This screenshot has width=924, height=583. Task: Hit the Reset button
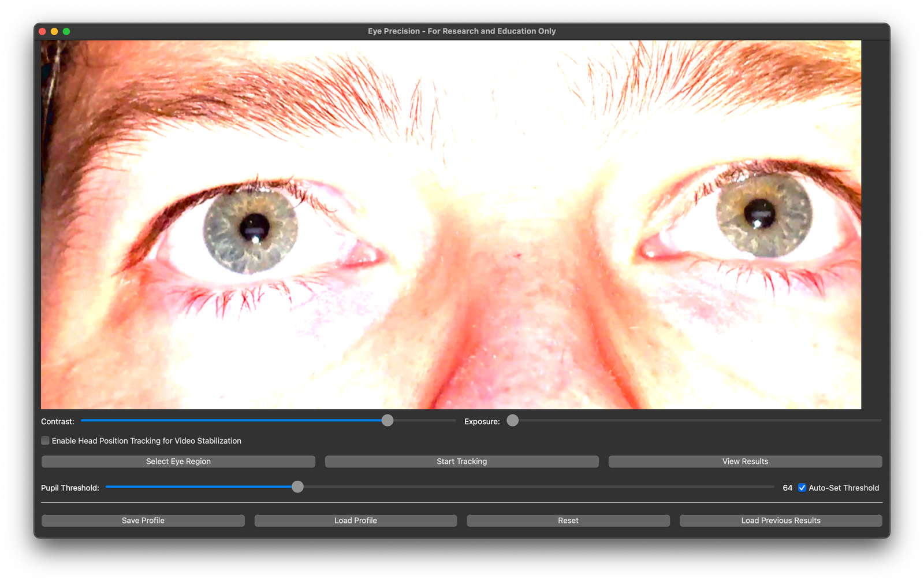coord(568,521)
